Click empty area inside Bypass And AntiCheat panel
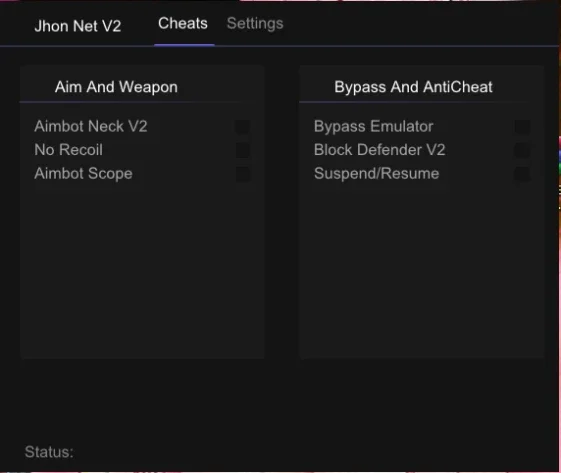This screenshot has width=561, height=473. click(x=421, y=268)
